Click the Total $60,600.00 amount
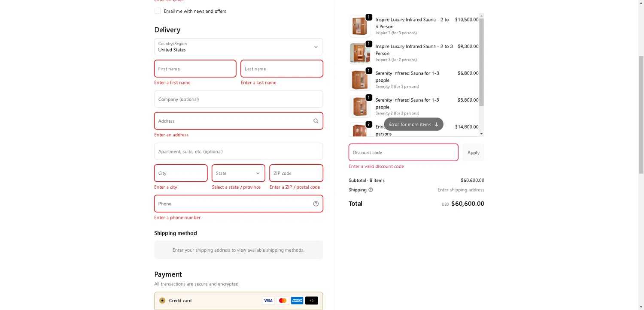Image resolution: width=644 pixels, height=310 pixels. point(468,204)
